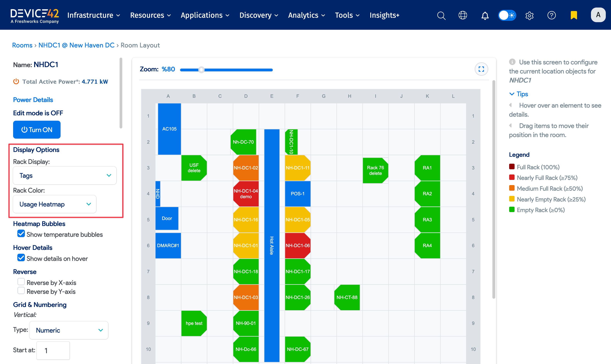Uncheck Show temperature bubbles
The height and width of the screenshot is (364, 611).
tap(21, 234)
